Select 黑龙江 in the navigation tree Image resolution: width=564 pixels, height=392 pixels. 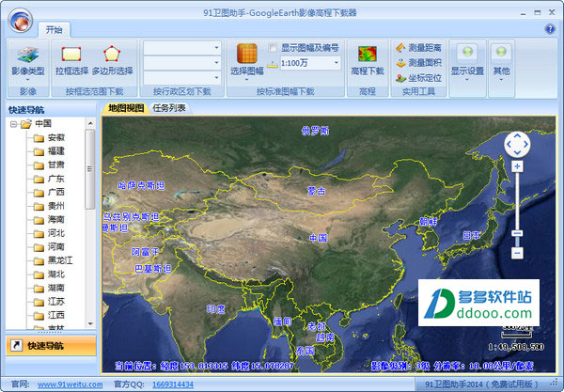click(x=60, y=260)
